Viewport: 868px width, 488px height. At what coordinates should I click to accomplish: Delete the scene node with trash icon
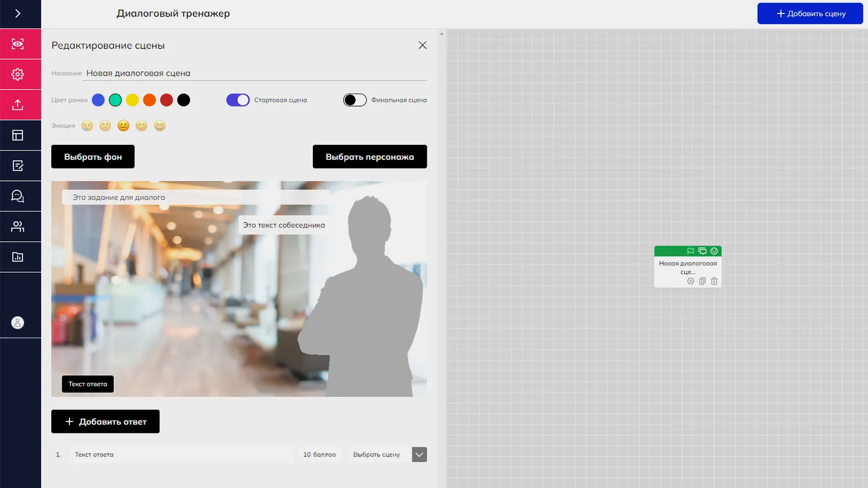coord(714,281)
